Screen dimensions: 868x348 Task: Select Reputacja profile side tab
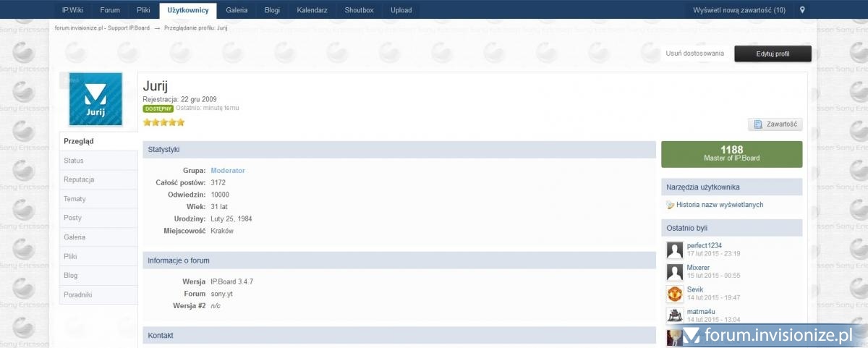[98, 179]
